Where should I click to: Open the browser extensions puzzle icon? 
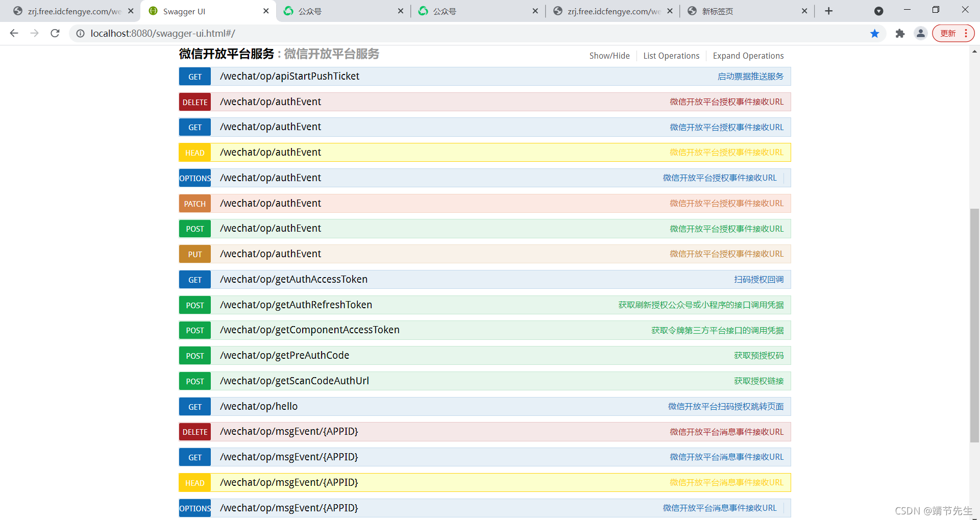[900, 33]
